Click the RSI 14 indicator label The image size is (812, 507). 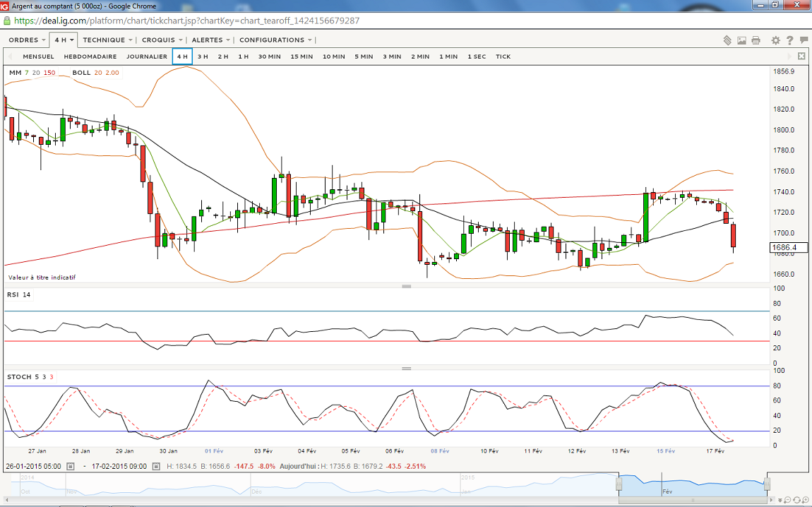[x=18, y=294]
